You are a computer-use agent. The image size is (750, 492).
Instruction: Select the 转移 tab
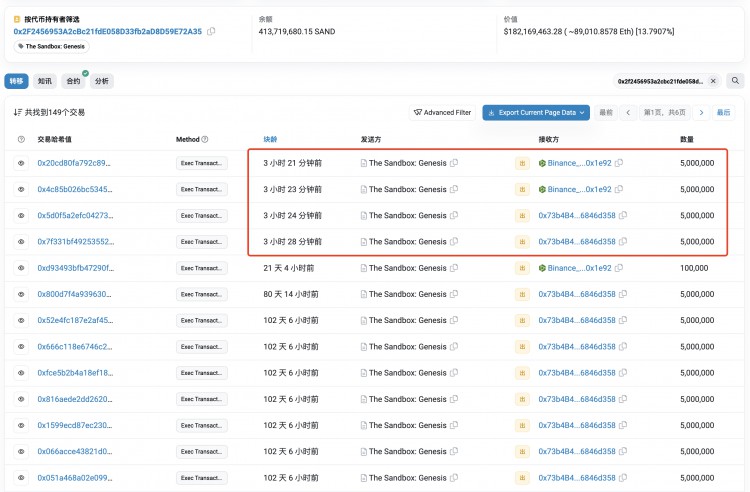(x=16, y=81)
